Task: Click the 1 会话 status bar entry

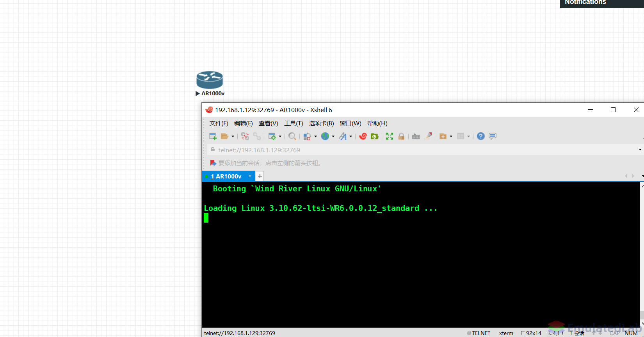Action: pos(577,333)
